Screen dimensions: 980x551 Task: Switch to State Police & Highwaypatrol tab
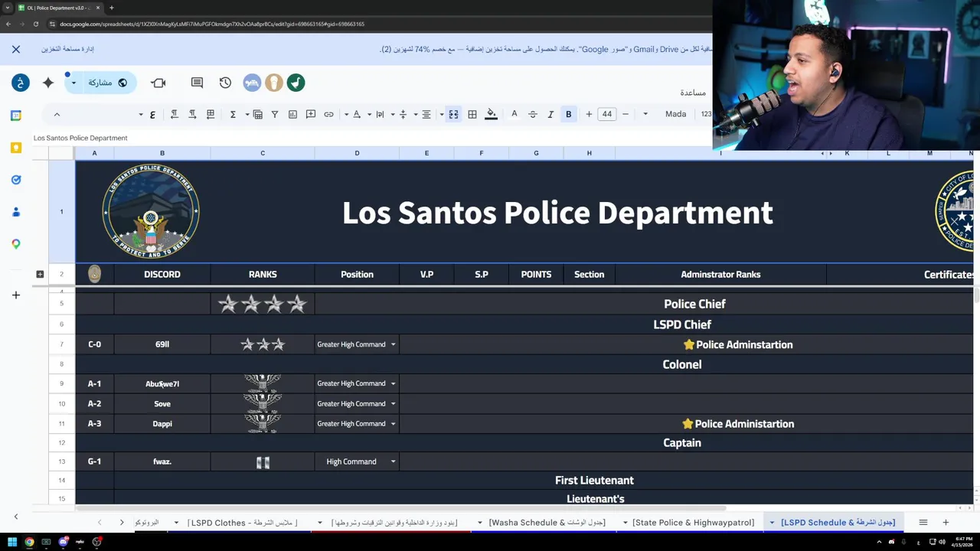tap(693, 522)
